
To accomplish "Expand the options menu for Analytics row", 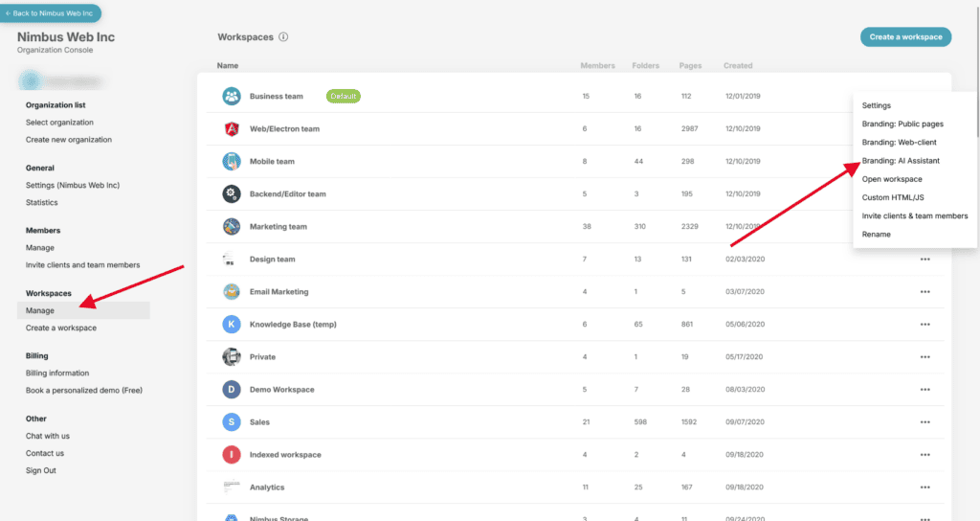I will [924, 487].
